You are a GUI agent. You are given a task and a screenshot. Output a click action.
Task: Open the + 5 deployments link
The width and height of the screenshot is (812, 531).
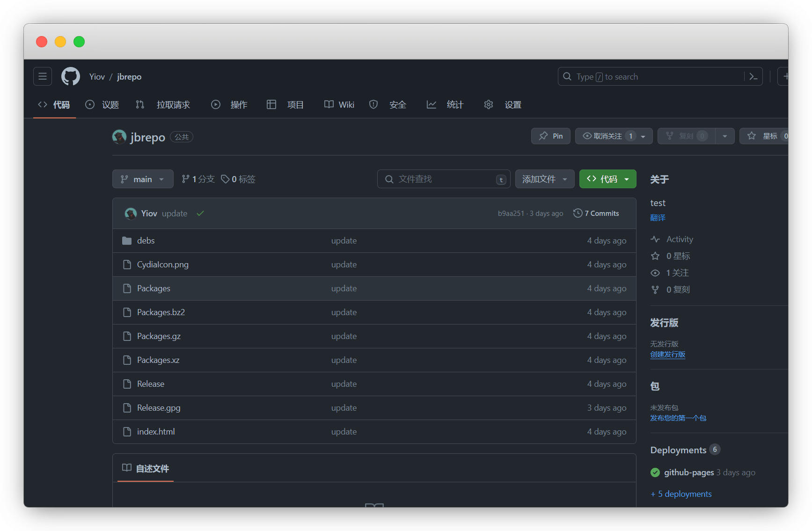tap(681, 494)
